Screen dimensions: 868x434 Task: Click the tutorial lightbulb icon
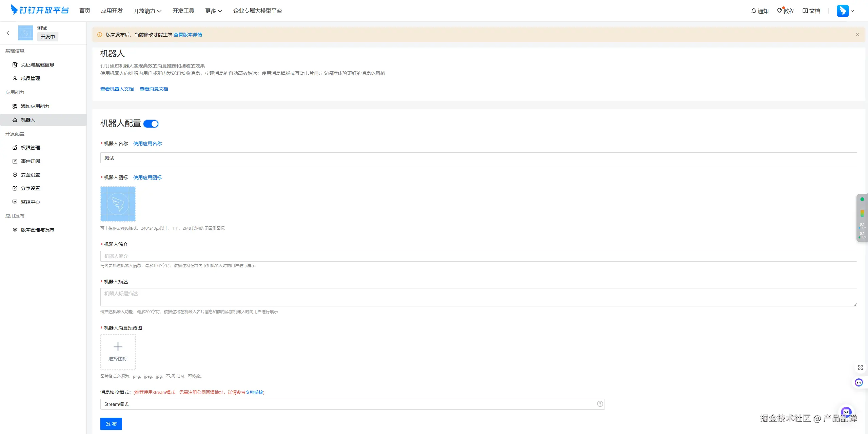pos(780,11)
